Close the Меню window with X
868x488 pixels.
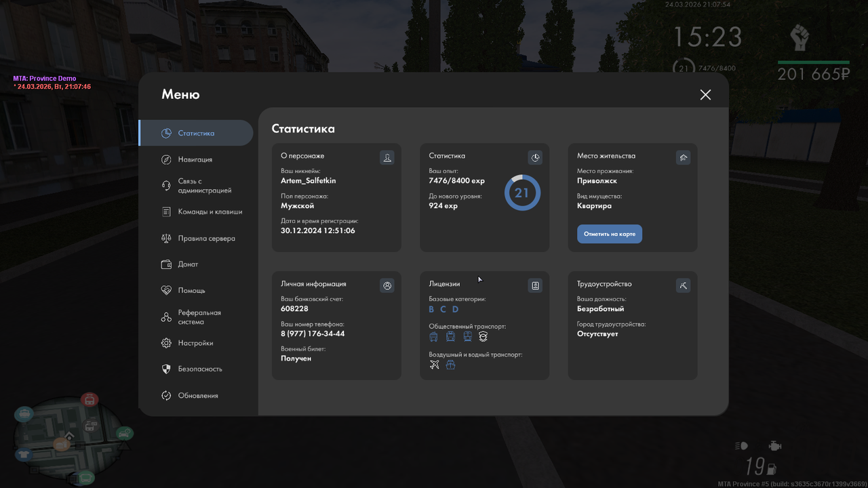705,95
